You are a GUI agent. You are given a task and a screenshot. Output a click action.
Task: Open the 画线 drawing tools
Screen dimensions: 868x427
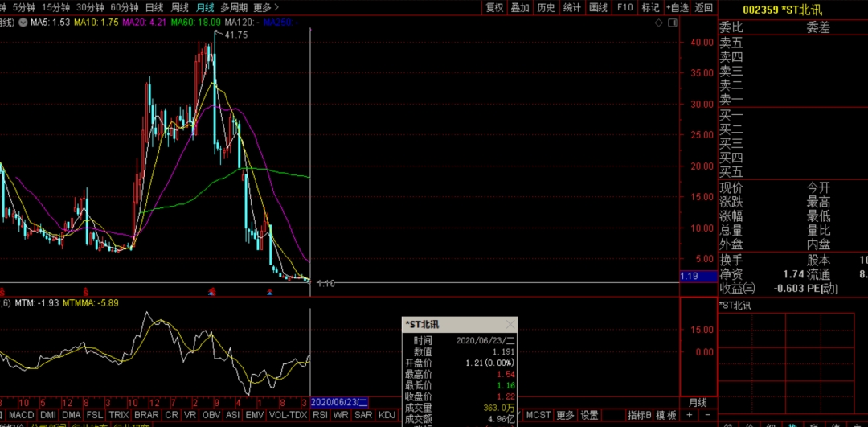tap(598, 7)
